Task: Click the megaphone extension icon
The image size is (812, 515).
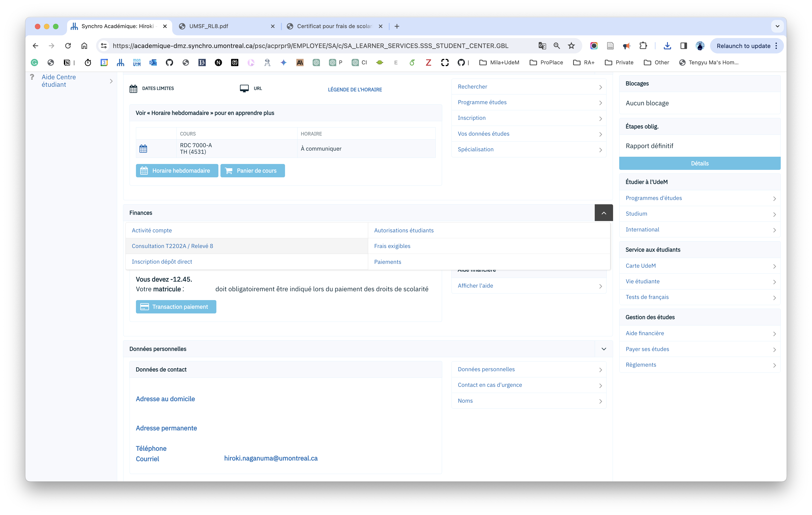Action: click(x=626, y=46)
